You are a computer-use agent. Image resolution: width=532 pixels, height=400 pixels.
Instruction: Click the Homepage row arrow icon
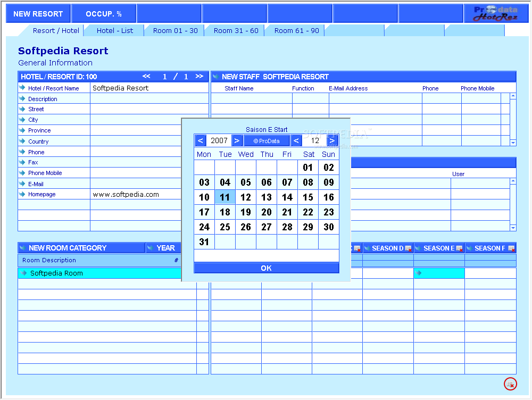click(22, 194)
